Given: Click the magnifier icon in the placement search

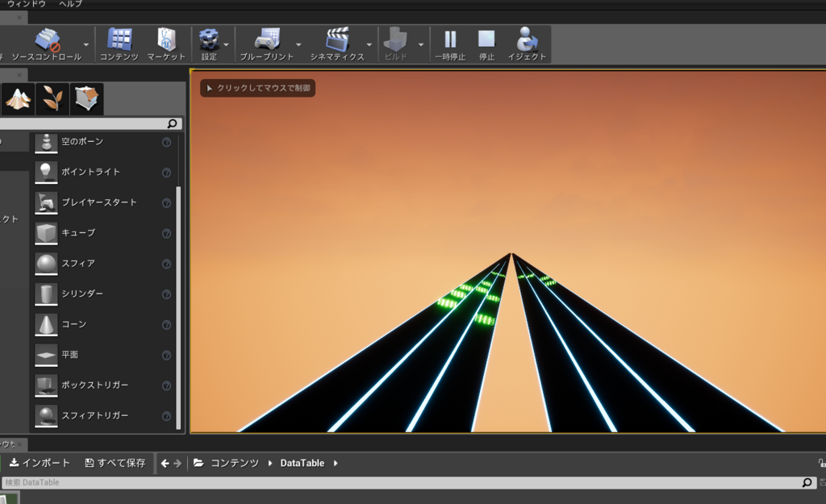Looking at the screenshot, I should [173, 123].
